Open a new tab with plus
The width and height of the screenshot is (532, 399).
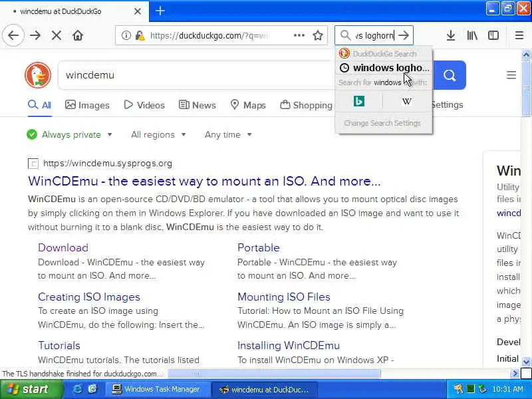point(160,11)
